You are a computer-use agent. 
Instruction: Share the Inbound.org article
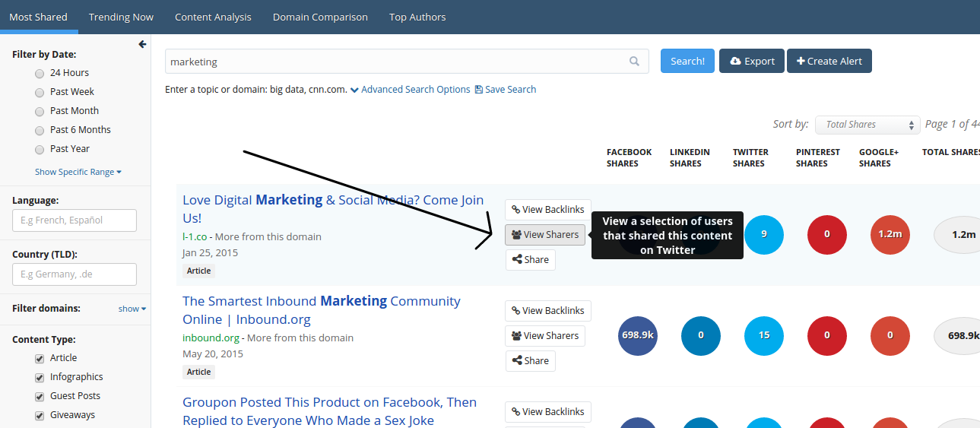coord(531,361)
